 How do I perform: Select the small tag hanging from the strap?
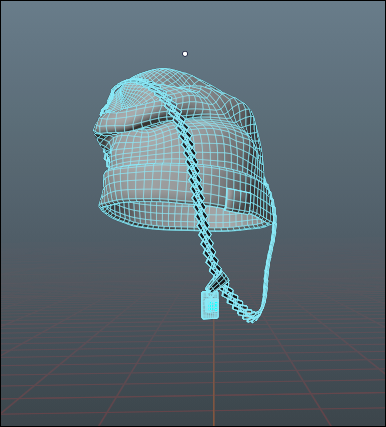pyautogui.click(x=210, y=305)
